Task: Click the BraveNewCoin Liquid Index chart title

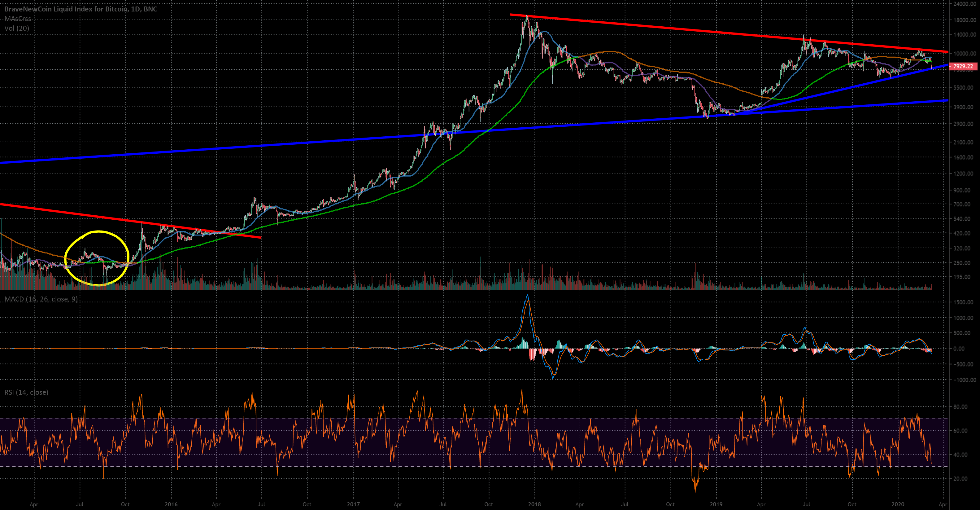Action: tap(81, 9)
